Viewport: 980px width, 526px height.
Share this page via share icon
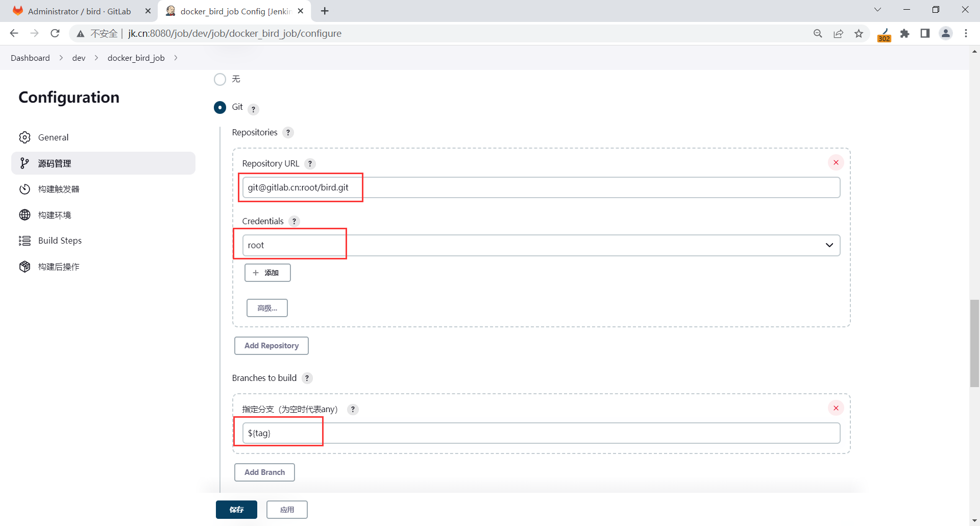(838, 33)
